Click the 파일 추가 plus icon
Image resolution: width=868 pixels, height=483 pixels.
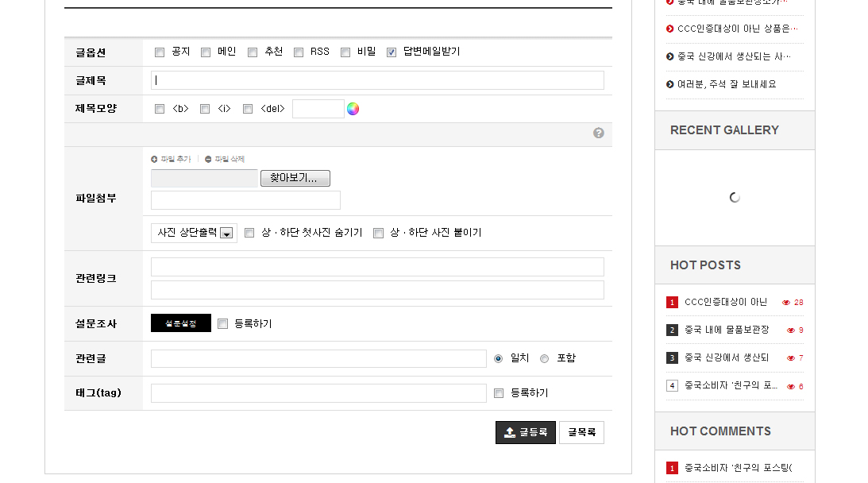(154, 160)
